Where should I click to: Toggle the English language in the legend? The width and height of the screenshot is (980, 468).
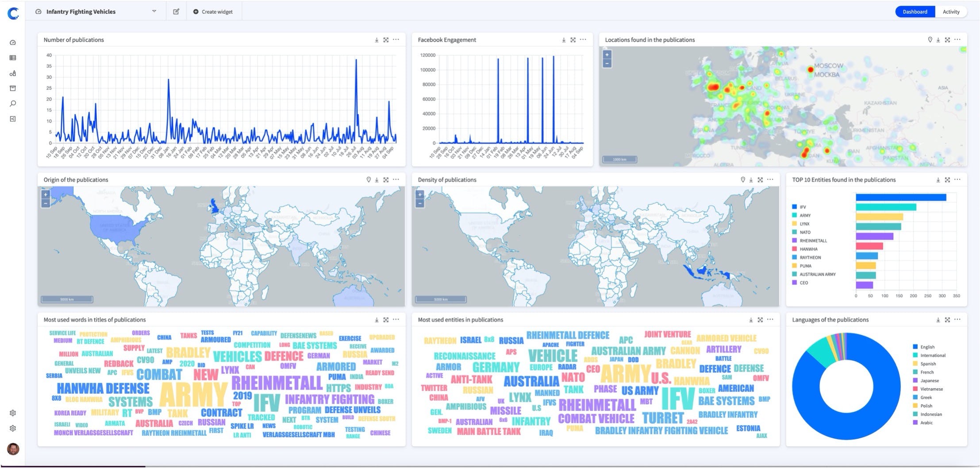click(924, 347)
